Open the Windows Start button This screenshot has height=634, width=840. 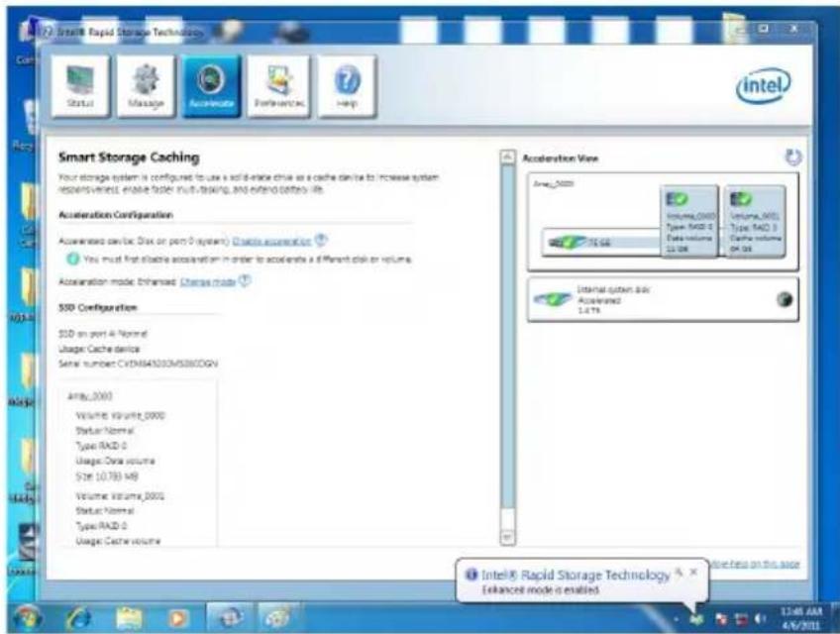(26, 618)
